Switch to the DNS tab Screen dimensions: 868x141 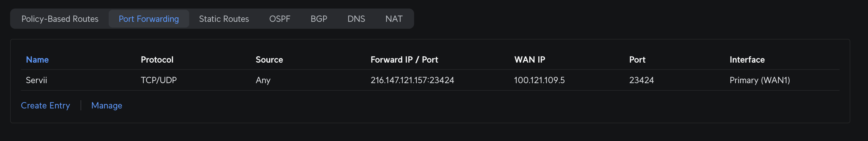pos(356,19)
